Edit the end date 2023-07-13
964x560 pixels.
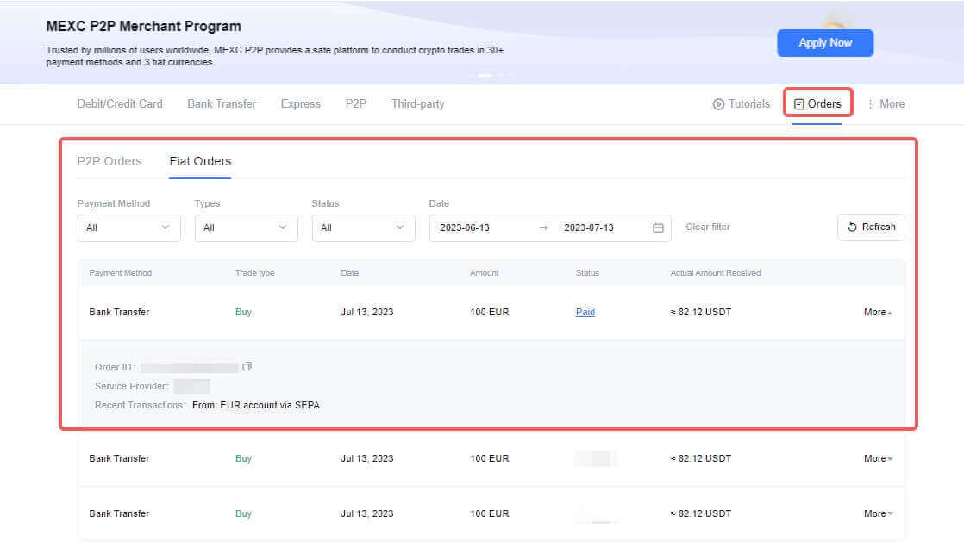pyautogui.click(x=588, y=227)
